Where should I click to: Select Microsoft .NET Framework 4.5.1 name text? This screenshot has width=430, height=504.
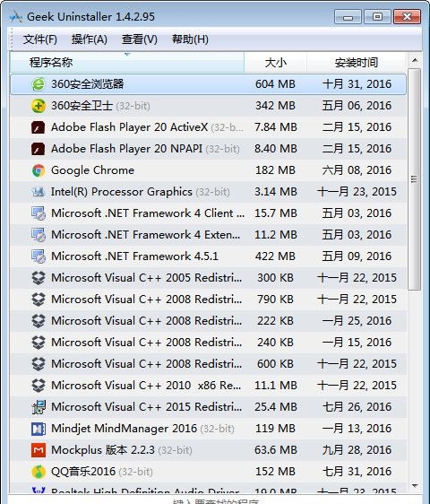(x=134, y=256)
